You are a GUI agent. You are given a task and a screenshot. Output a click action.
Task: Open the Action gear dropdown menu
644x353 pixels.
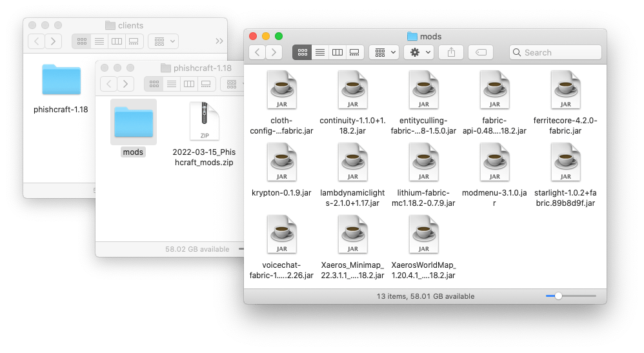click(418, 52)
